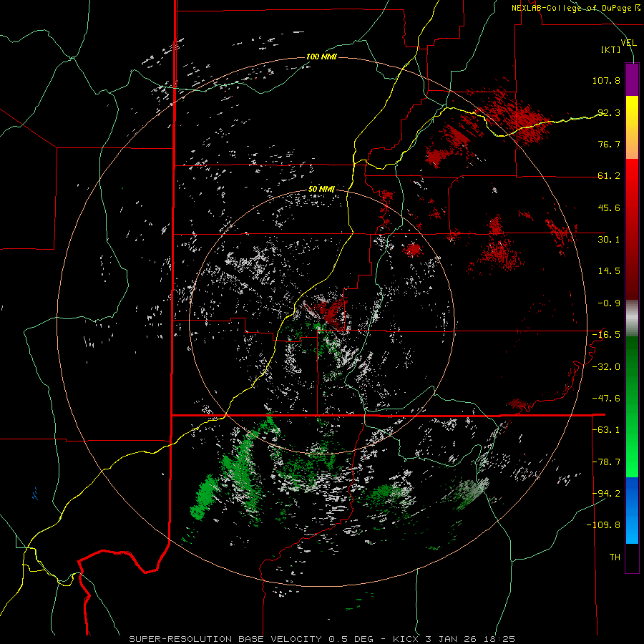Viewport: 644px width, 644px height.
Task: Select the 45.6 scale value
Action: click(x=609, y=208)
